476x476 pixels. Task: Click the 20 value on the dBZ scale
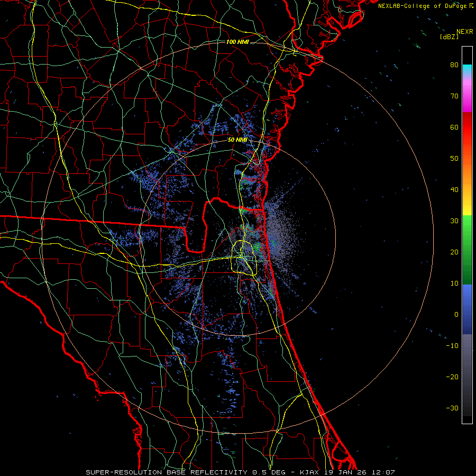coord(454,252)
